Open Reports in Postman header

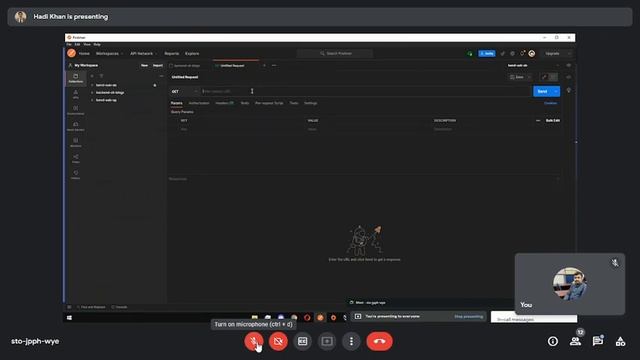click(171, 53)
